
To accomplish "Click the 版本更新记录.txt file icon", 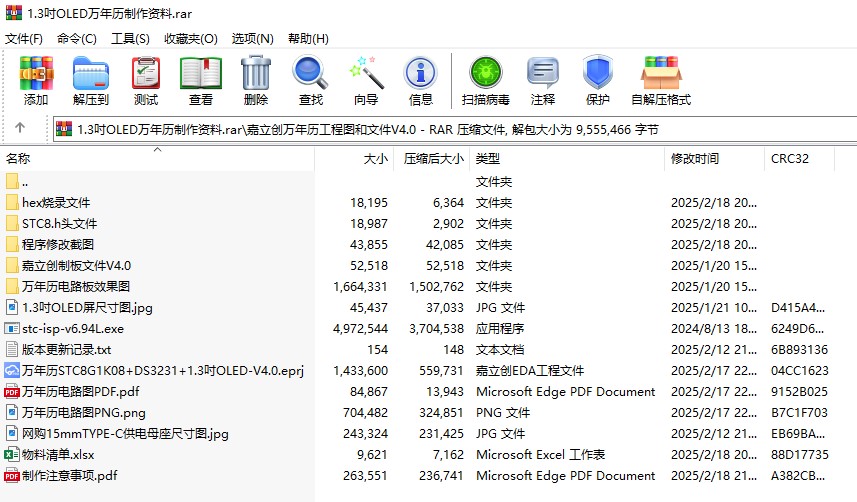I will pos(12,349).
